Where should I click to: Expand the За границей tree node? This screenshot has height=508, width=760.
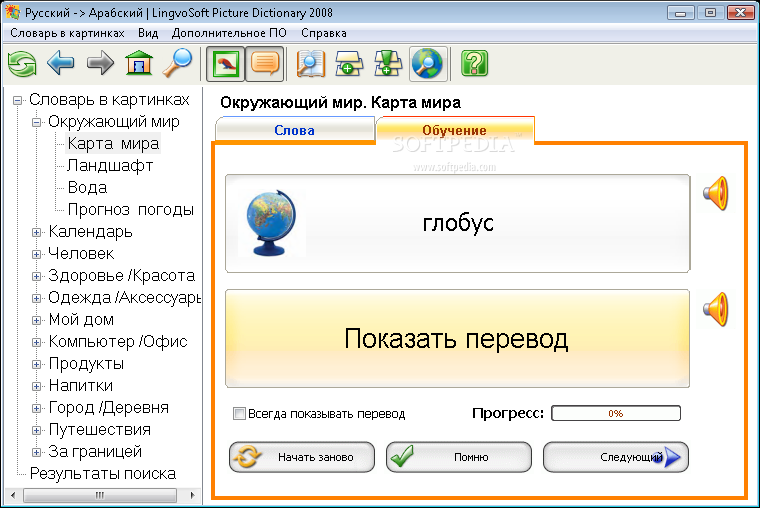click(x=37, y=452)
